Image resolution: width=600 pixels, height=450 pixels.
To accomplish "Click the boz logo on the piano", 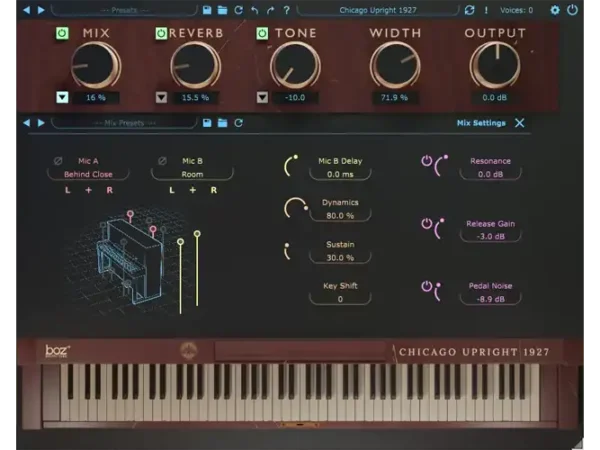I will (x=58, y=351).
